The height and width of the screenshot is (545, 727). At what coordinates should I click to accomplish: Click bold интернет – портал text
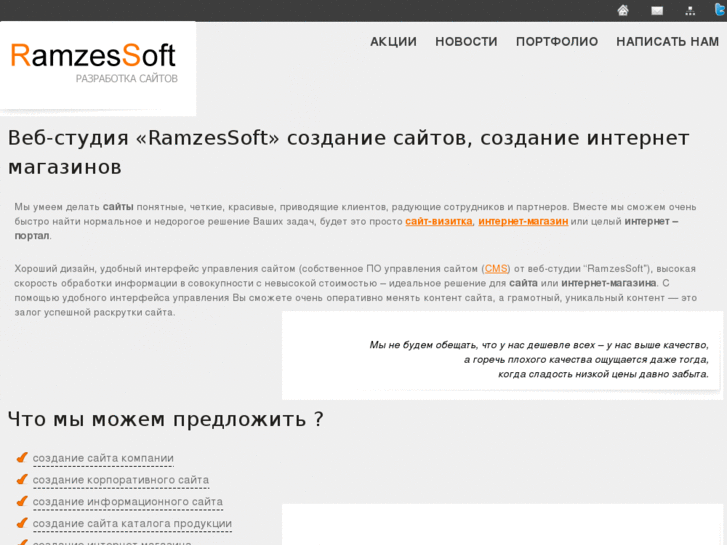pos(346,228)
